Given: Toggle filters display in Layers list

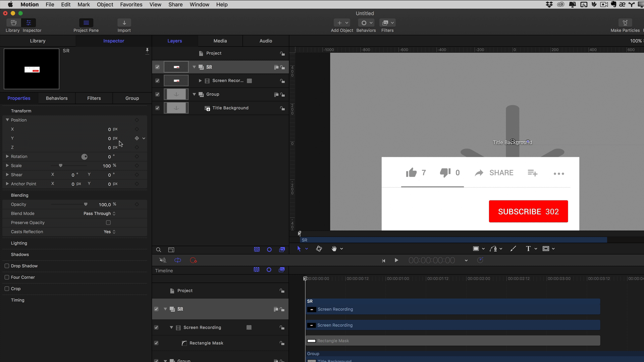Looking at the screenshot, I should click(282, 250).
